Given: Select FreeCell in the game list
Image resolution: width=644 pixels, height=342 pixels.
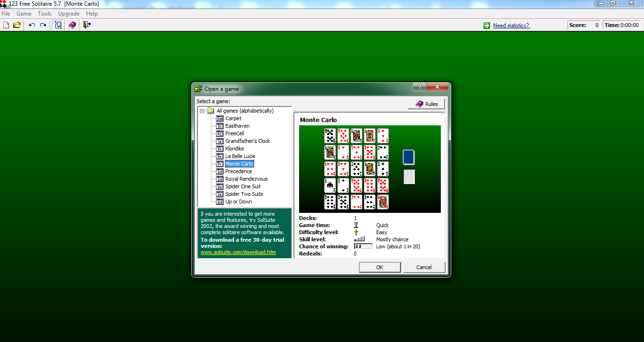Looking at the screenshot, I should coord(235,133).
